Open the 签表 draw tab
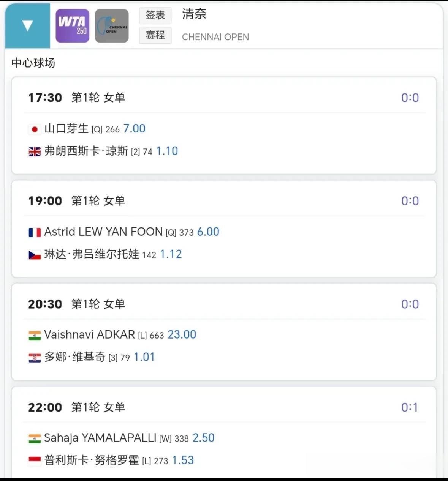 (x=155, y=15)
